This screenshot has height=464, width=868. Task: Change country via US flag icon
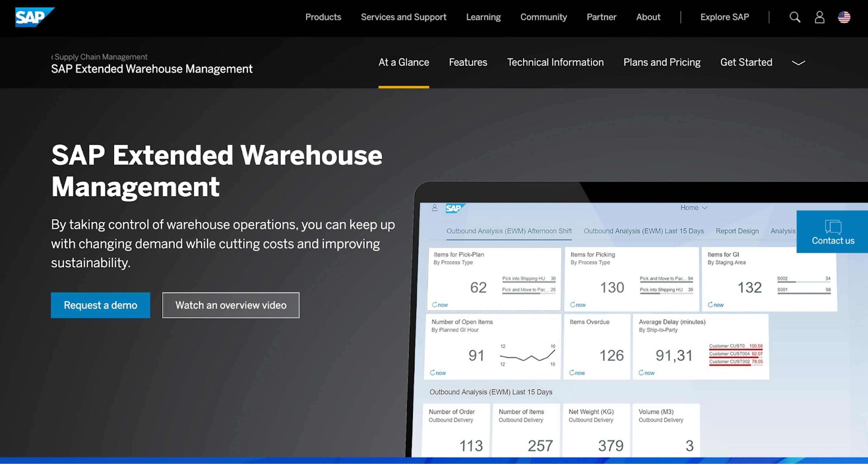pyautogui.click(x=844, y=17)
